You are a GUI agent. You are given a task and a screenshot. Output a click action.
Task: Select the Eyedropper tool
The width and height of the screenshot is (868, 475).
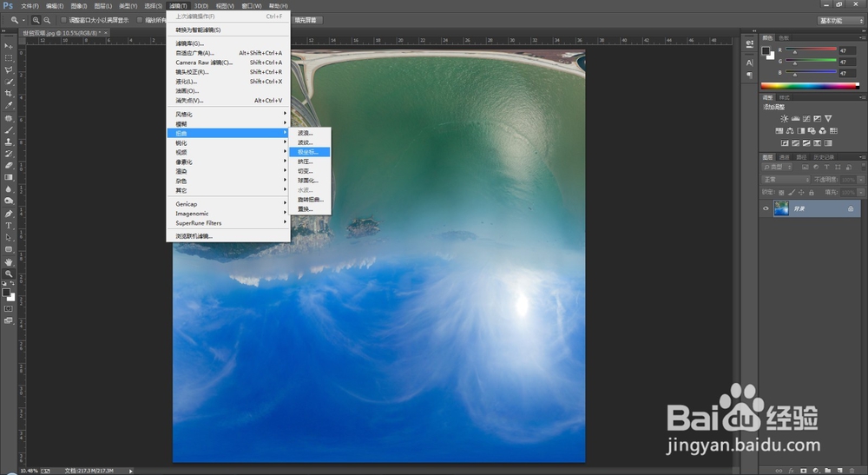point(9,105)
